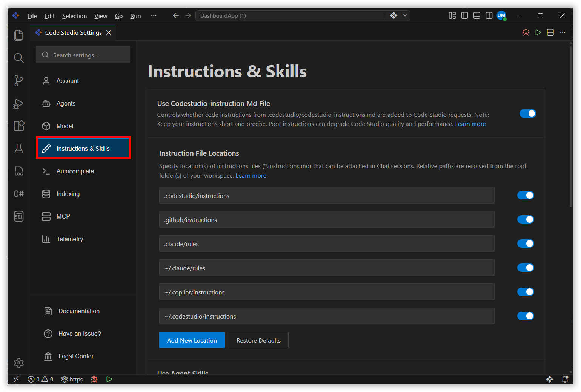Open the Have an Issue? link
This screenshot has width=581, height=392.
pos(80,334)
